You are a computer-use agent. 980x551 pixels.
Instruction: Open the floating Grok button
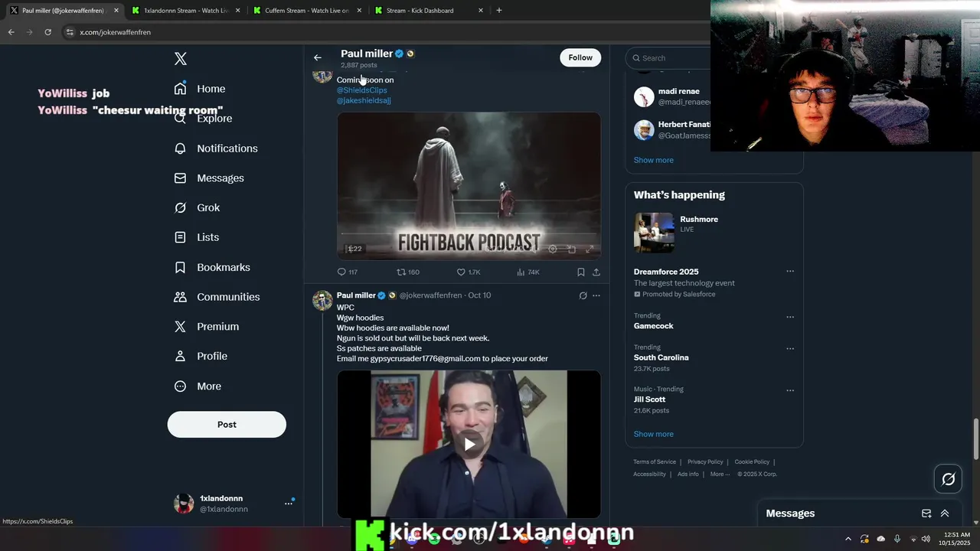click(949, 479)
